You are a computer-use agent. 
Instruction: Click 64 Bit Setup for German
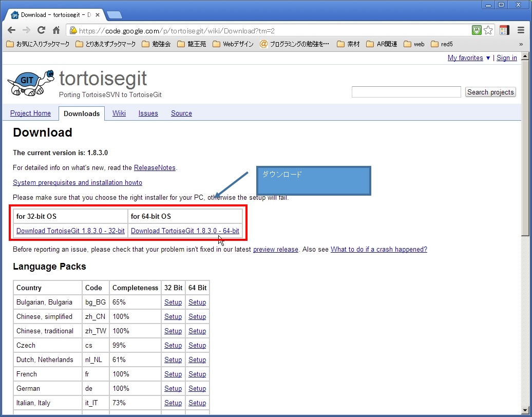(x=197, y=388)
